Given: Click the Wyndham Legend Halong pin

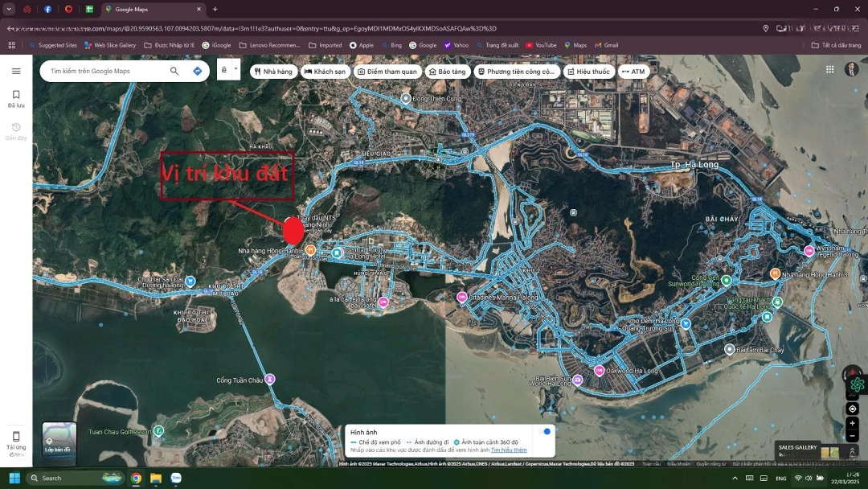Looking at the screenshot, I should pyautogui.click(x=809, y=251).
